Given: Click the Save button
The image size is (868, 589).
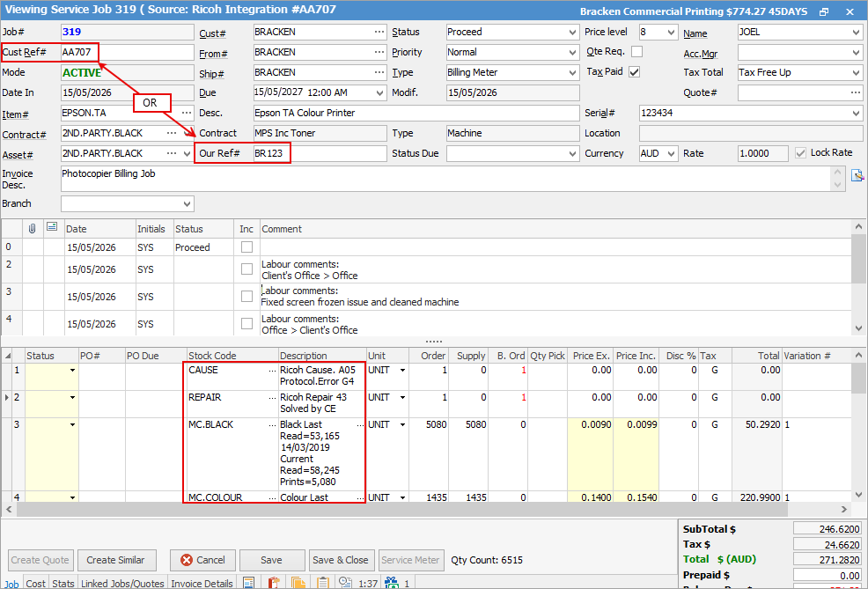Looking at the screenshot, I should pyautogui.click(x=271, y=560).
